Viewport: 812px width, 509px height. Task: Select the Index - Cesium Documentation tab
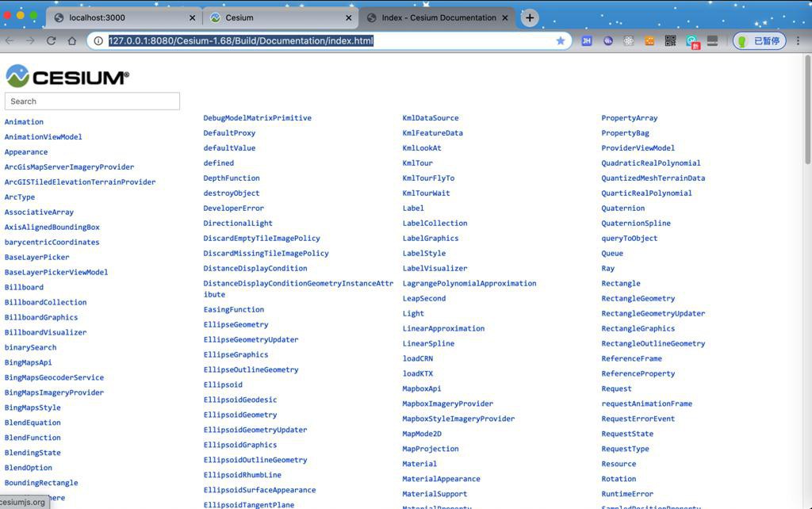point(439,17)
